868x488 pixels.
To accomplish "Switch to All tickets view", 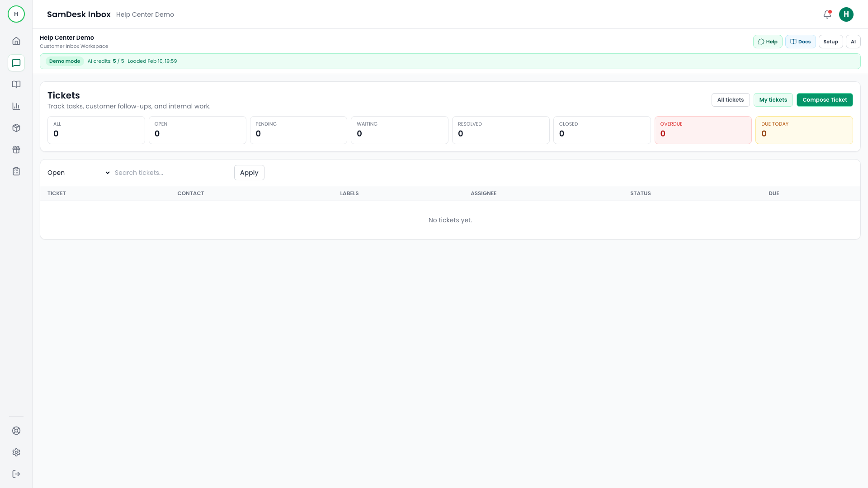I will click(x=730, y=100).
